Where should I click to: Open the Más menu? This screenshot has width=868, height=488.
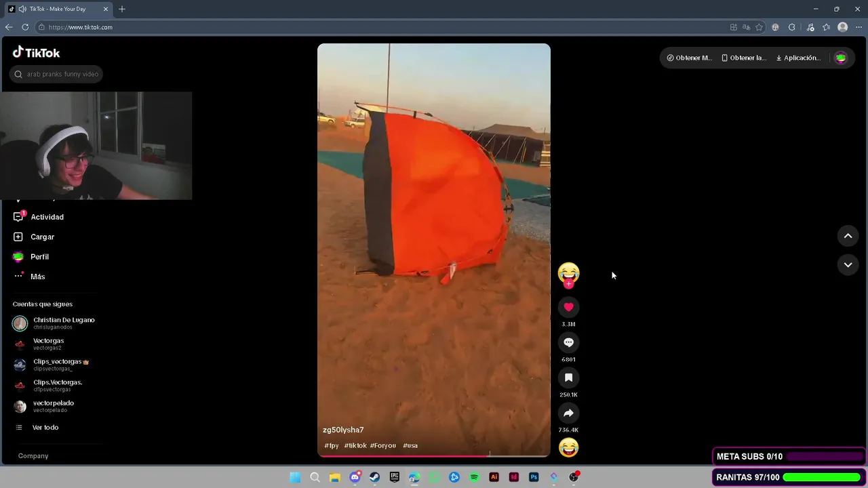[28, 277]
